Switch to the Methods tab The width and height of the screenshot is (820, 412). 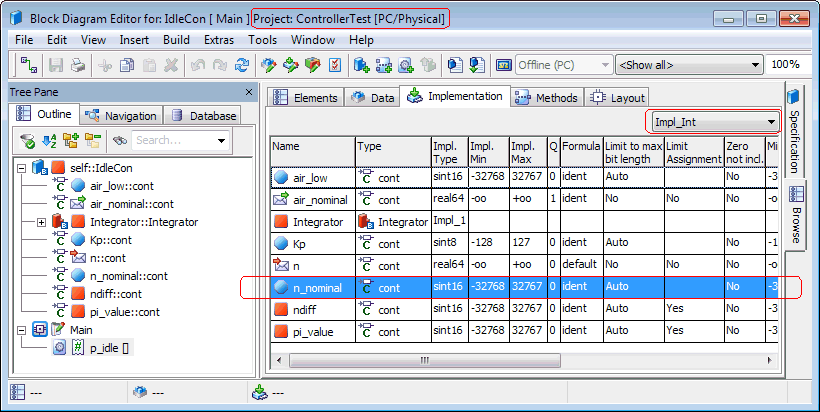click(546, 98)
